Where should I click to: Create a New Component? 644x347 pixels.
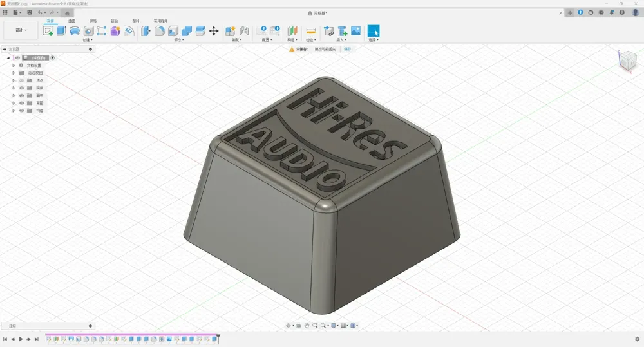coord(231,31)
